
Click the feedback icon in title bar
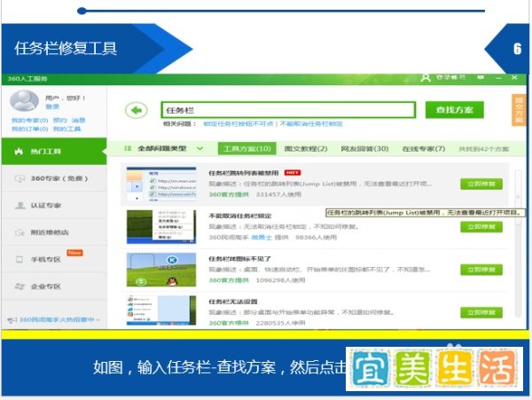pos(481,78)
